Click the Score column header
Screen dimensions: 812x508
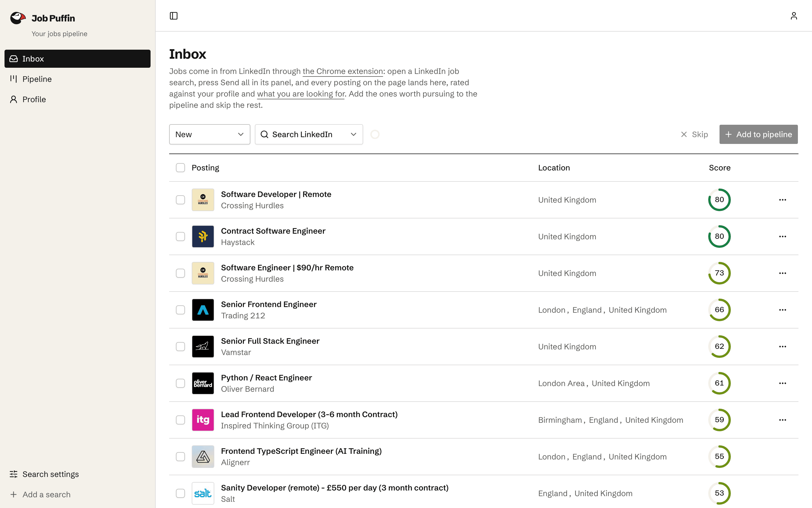pos(720,168)
